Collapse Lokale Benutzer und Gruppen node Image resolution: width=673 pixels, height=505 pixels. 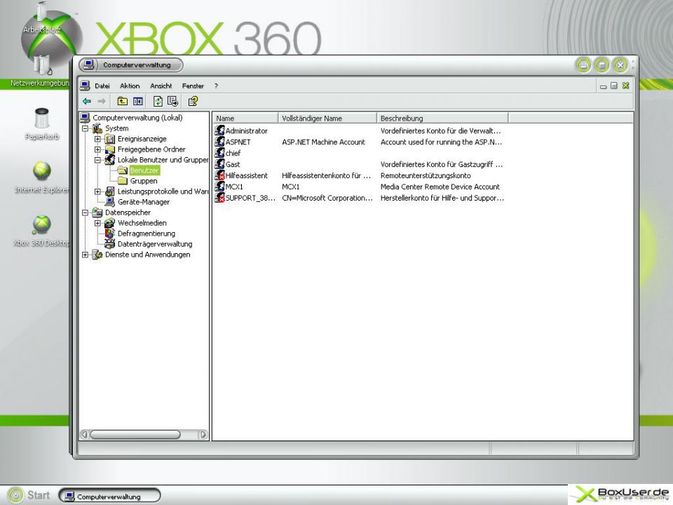point(97,160)
